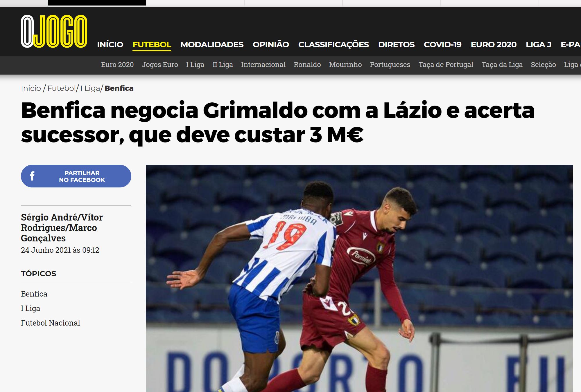Open the Liga J menu item

point(538,44)
